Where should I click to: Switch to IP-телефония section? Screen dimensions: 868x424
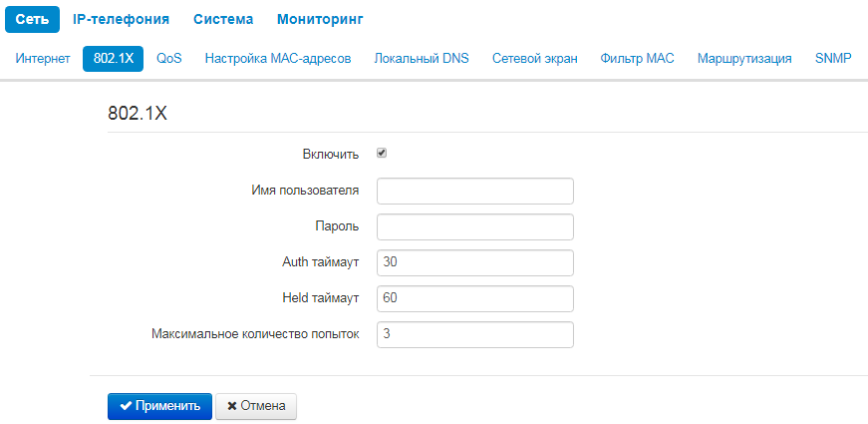coord(121,19)
